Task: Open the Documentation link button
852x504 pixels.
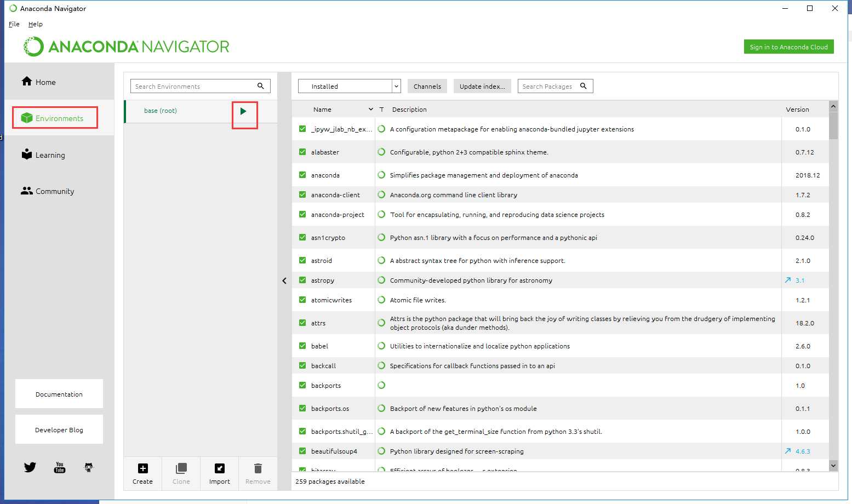Action: click(59, 394)
